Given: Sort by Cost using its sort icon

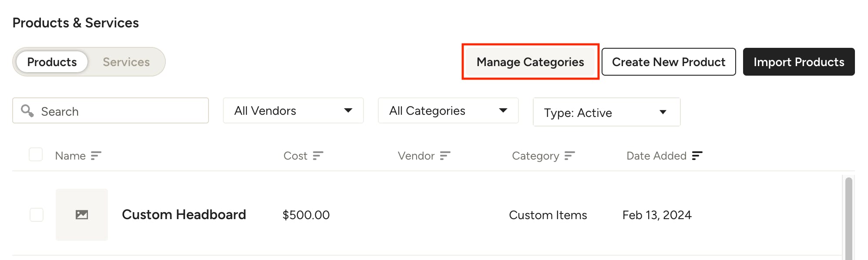Looking at the screenshot, I should coord(318,156).
